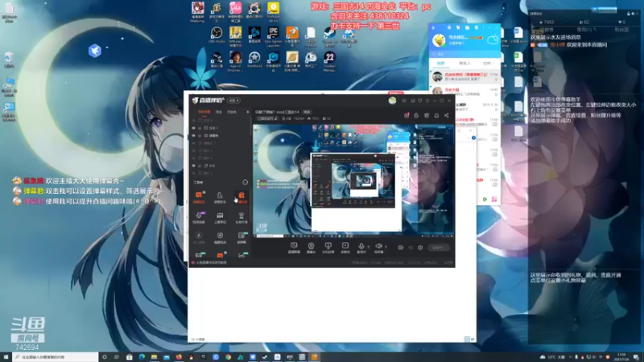
Task: Click the video playback source button
Action: [345, 248]
